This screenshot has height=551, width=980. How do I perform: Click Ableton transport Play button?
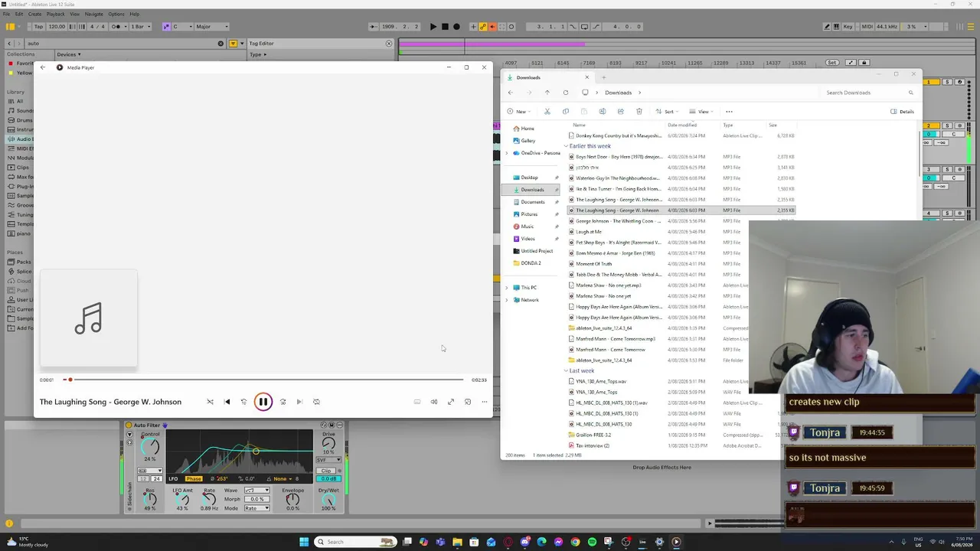433,27
